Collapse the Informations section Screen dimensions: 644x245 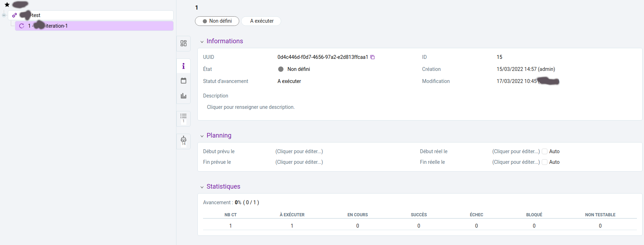[x=202, y=42]
